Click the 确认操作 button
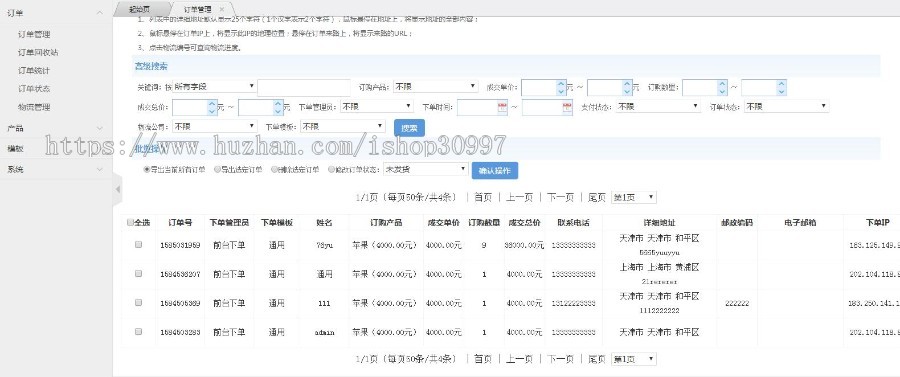This screenshot has width=900, height=377. (x=495, y=170)
